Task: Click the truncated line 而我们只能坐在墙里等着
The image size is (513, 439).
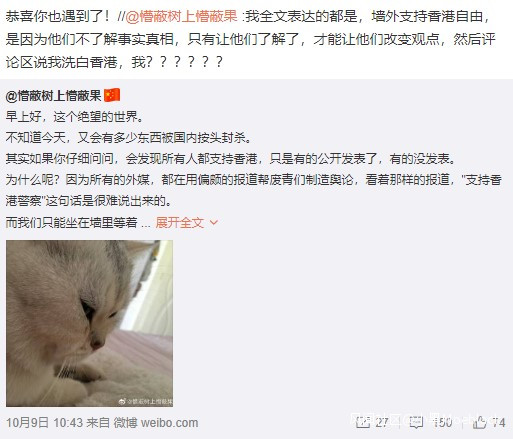Action: pyautogui.click(x=71, y=222)
